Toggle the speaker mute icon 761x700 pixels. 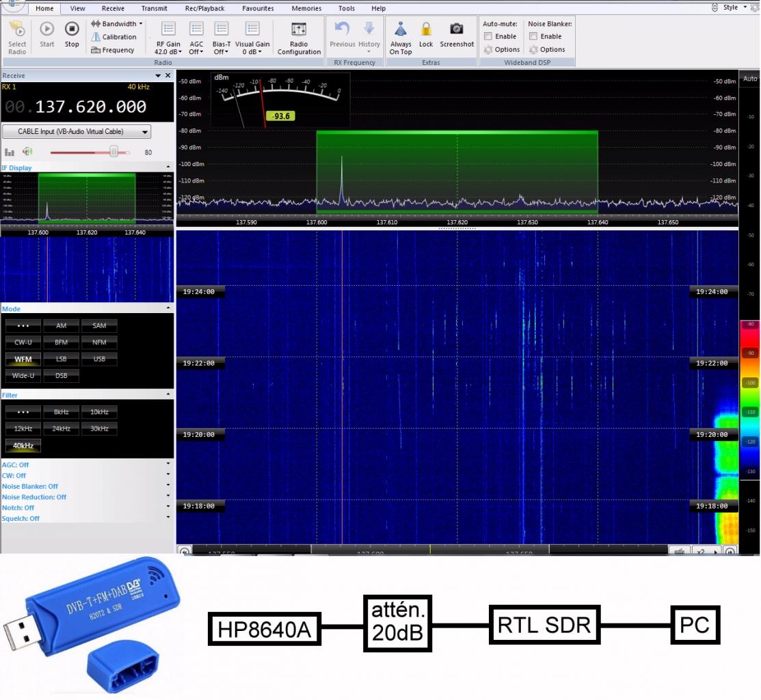27,151
